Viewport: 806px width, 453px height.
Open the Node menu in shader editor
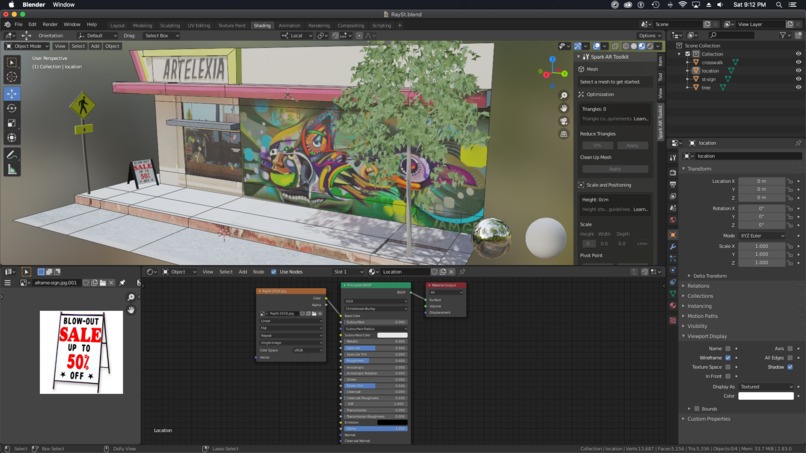[x=259, y=272]
